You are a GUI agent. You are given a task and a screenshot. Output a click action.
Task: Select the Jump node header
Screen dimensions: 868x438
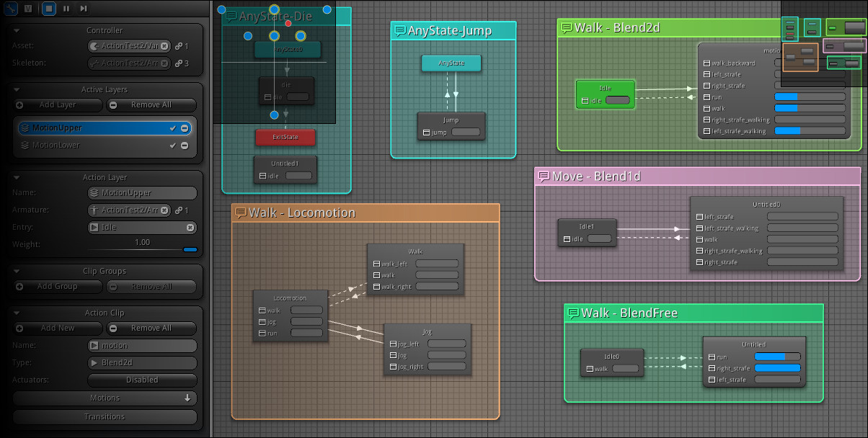(451, 120)
